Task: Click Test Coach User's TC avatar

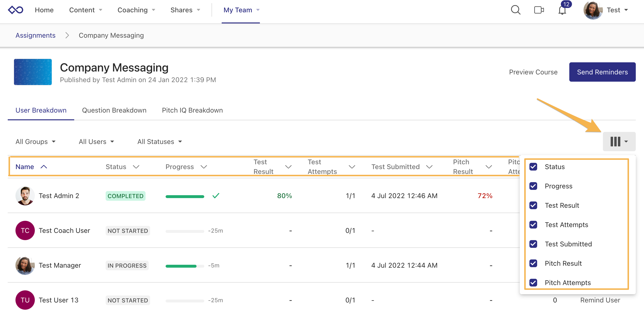Action: tap(25, 230)
